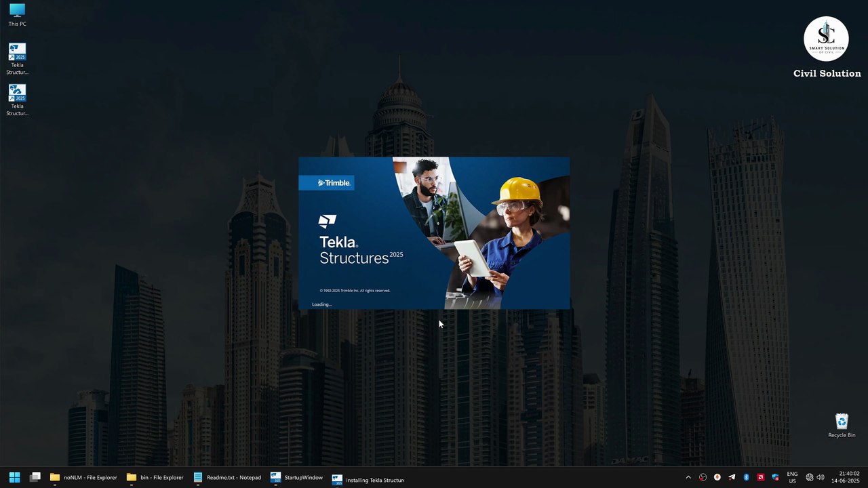Screen dimensions: 868x488
Task: Switch to the bin File Explorer window
Action: 155,477
